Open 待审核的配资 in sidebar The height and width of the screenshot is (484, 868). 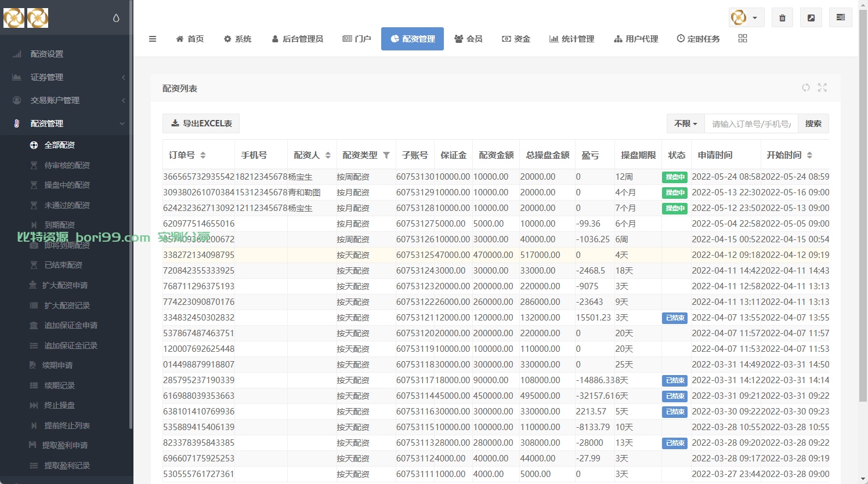tap(67, 165)
